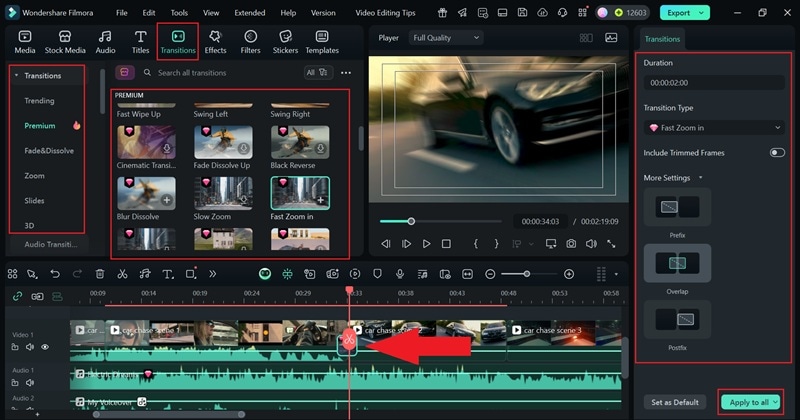Click the play button in the player
Image resolution: width=800 pixels, height=420 pixels.
426,244
